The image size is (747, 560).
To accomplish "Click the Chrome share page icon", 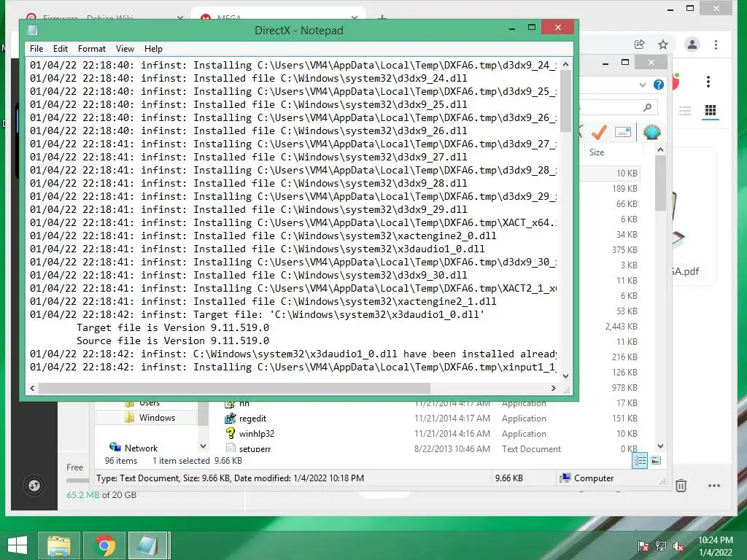I will pos(639,44).
